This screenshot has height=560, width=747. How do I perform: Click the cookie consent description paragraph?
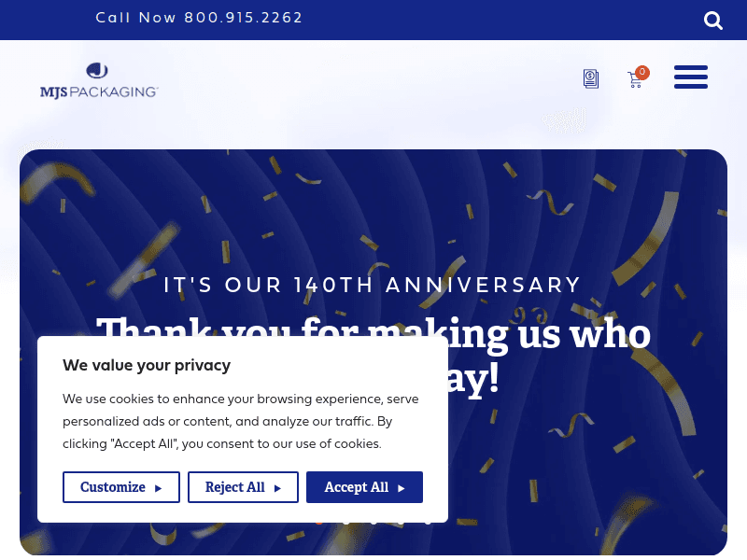pyautogui.click(x=240, y=421)
